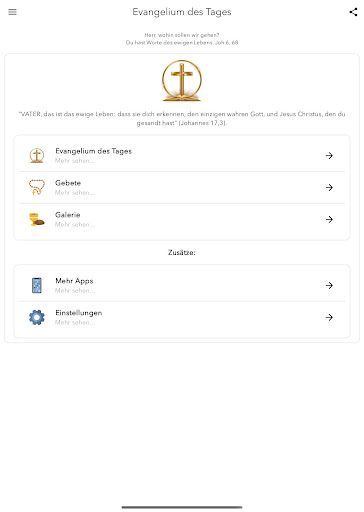This screenshot has height=512, width=364.
Task: Click the arrow on Einstellungen row
Action: [x=329, y=317]
